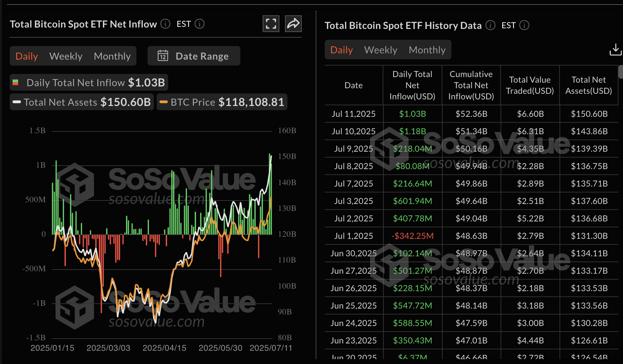Click Total Net Assets column header
This screenshot has width=623, height=364.
[x=589, y=85]
